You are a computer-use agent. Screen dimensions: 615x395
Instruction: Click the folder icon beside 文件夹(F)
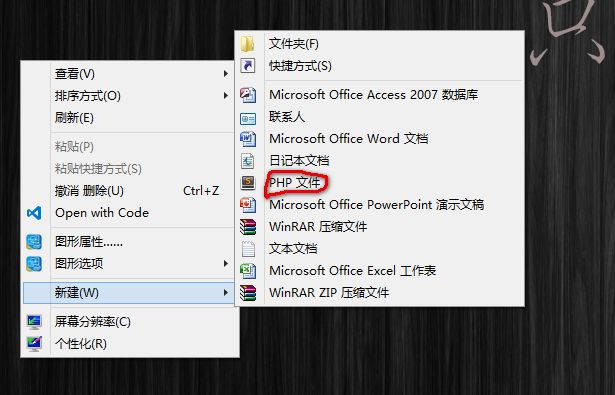click(247, 44)
